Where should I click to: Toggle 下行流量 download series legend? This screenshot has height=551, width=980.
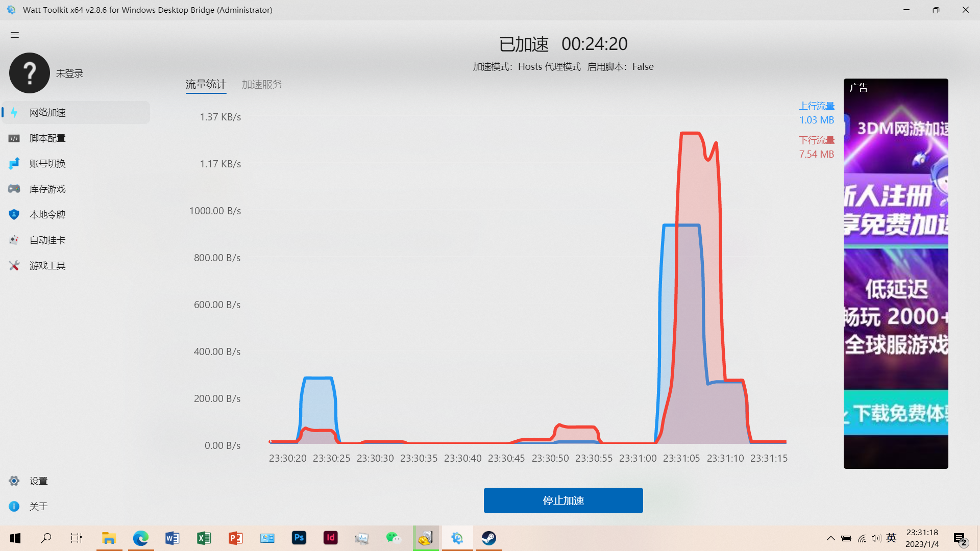click(x=816, y=140)
